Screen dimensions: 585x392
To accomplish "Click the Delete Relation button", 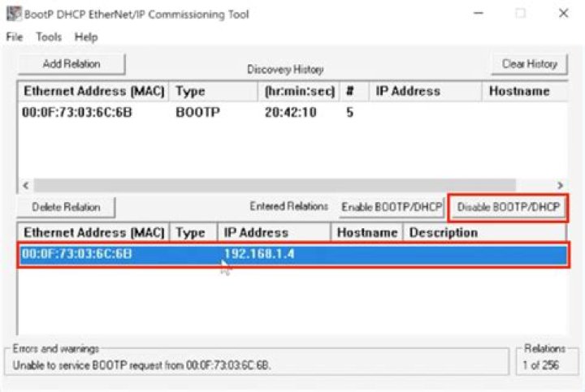I will point(67,207).
